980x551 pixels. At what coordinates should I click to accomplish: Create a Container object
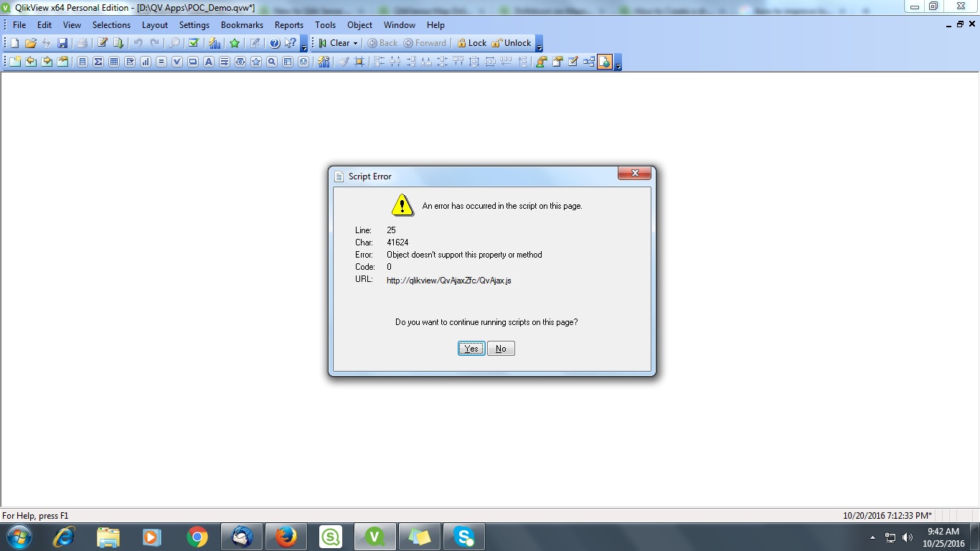288,62
